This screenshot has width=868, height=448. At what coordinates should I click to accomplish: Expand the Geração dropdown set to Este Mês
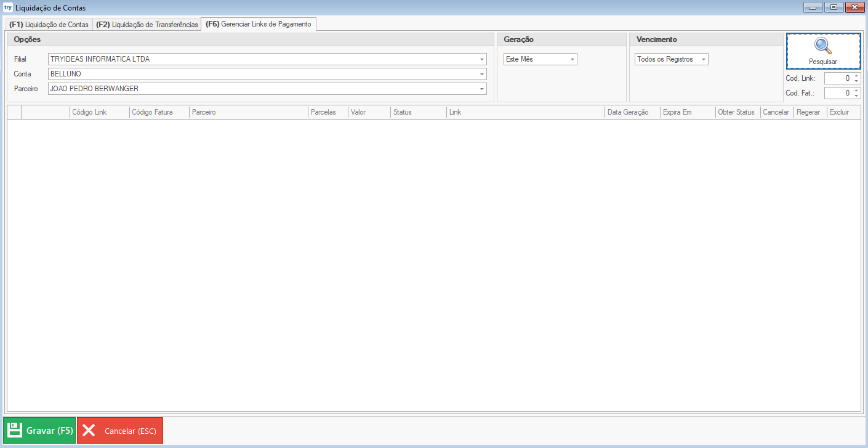[572, 60]
